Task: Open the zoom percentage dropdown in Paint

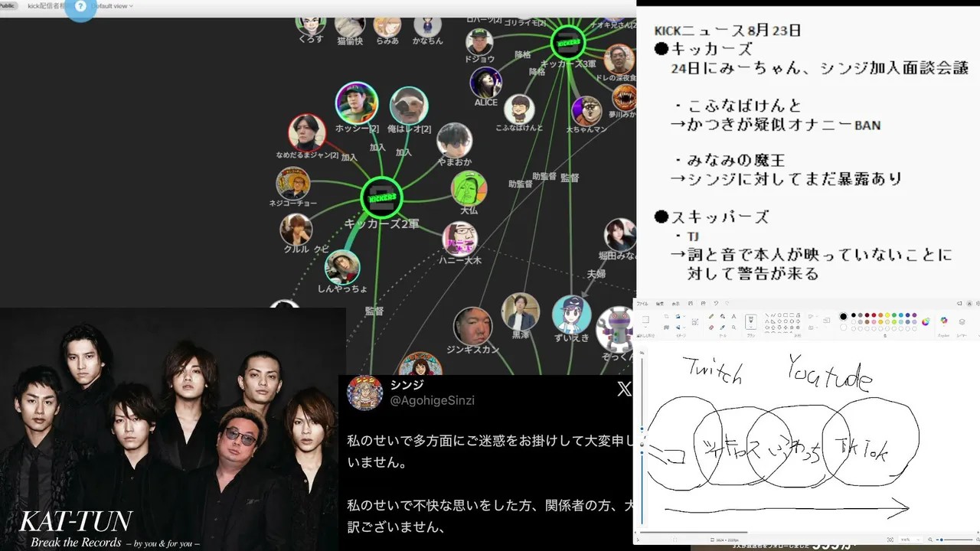Action: pos(910,540)
